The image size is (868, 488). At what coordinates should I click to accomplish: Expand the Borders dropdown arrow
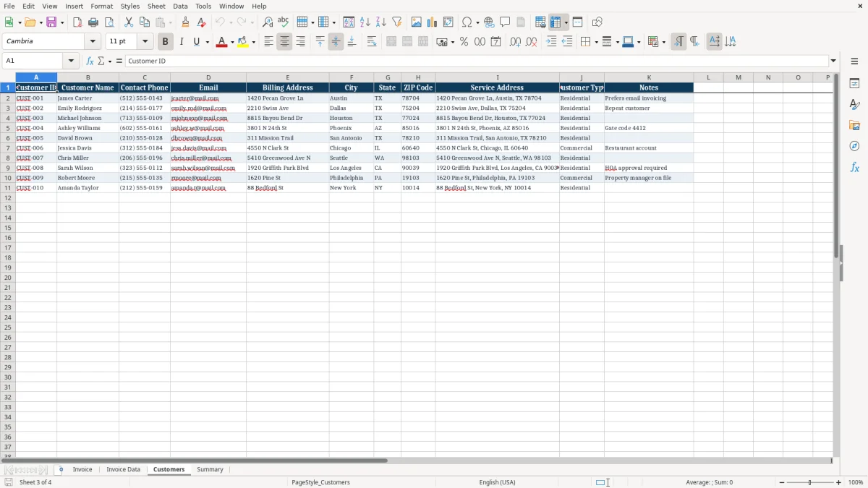596,42
